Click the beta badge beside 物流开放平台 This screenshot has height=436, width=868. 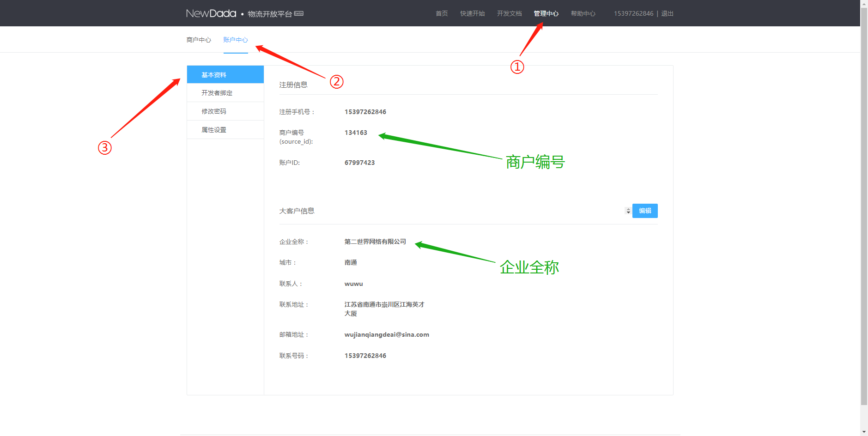299,13
